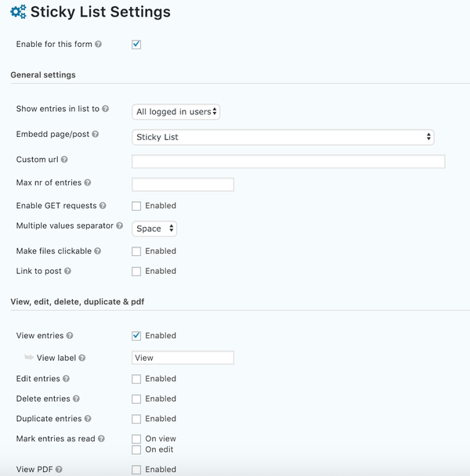470x476 pixels.
Task: Click the View PDF help icon
Action: (59, 469)
